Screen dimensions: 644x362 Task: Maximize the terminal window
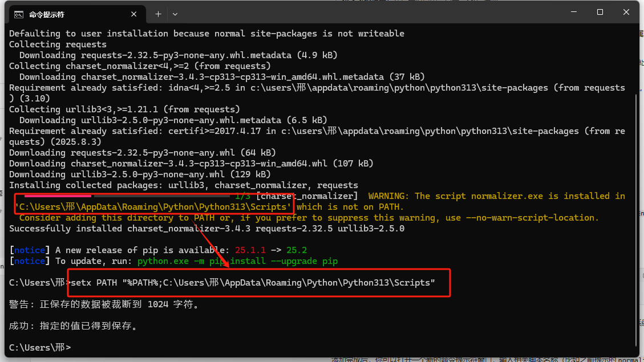(x=600, y=13)
